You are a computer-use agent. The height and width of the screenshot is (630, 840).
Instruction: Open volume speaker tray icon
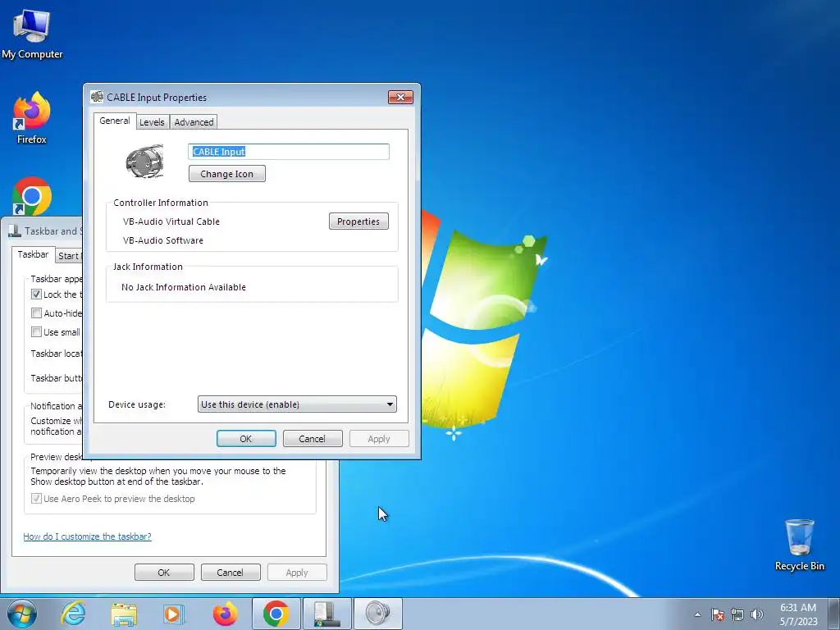[757, 614]
